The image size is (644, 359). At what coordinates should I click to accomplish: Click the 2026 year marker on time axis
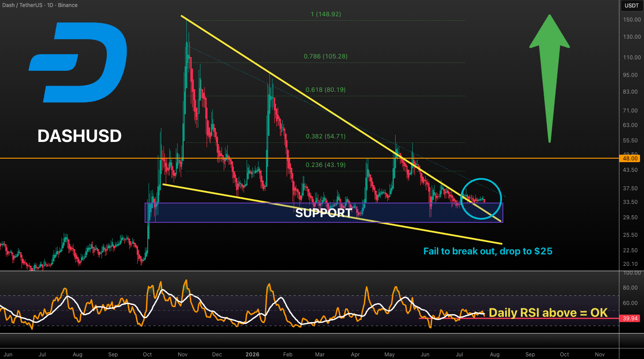point(252,355)
